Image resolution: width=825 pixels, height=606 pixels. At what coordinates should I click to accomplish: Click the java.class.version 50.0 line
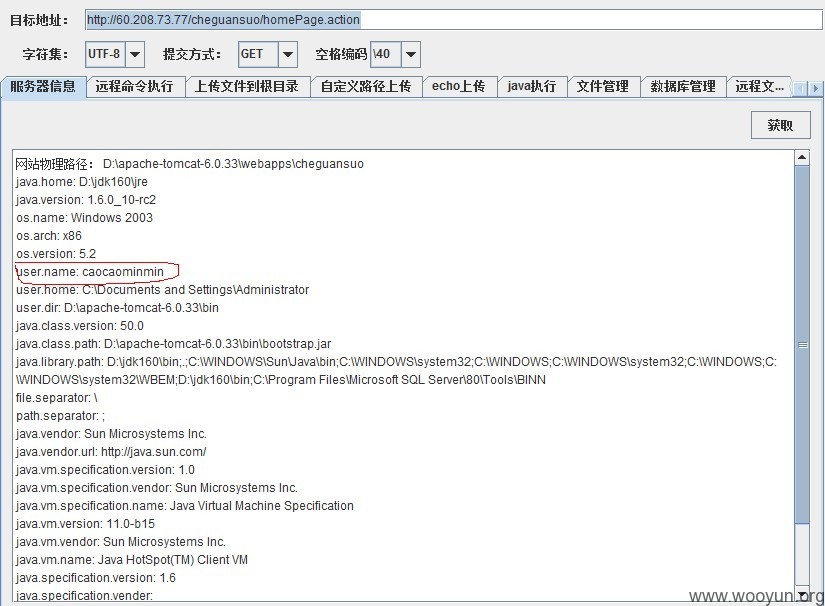pos(79,326)
